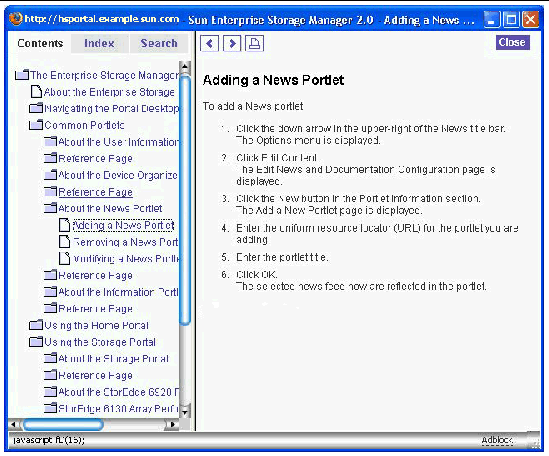The height and width of the screenshot is (456, 549).
Task: Click the Adblock status bar entry
Action: click(497, 440)
